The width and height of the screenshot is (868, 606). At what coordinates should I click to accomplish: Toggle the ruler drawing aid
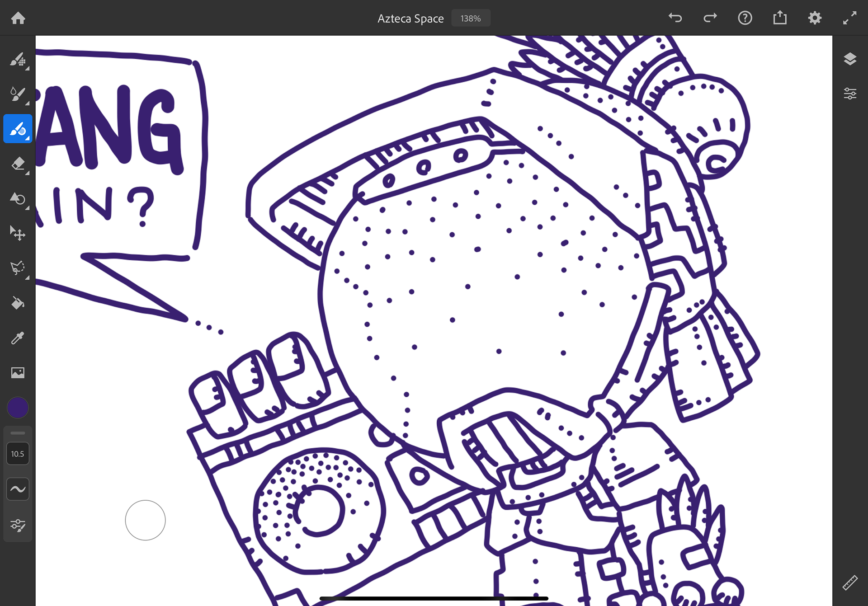point(850,583)
